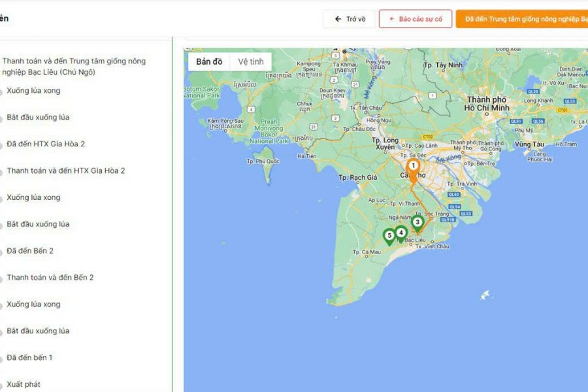Viewport: 588px width, 392px height.
Task: Select Thanh toán và đến HTX Gia Hòa 2
Action: click(x=65, y=171)
